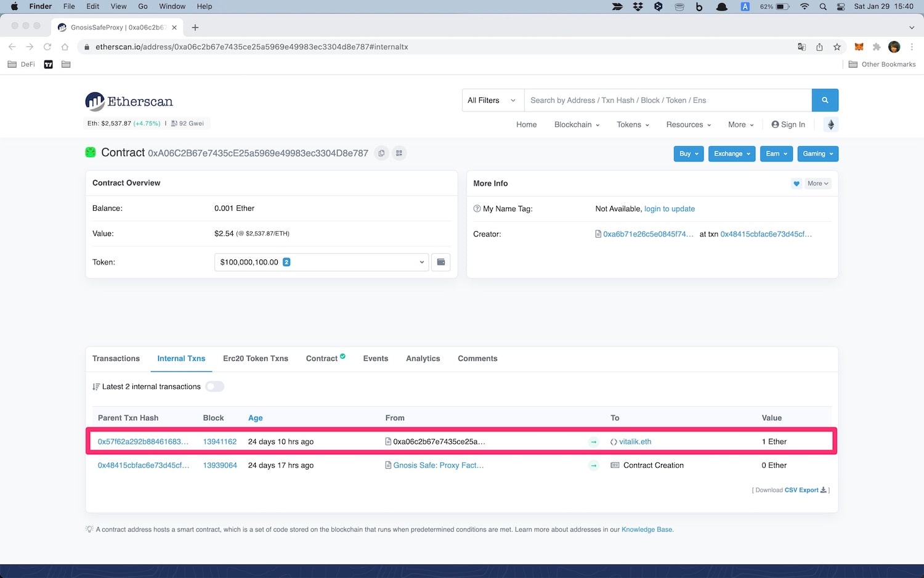Viewport: 924px width, 578px height.
Task: Open translate page icon
Action: point(801,47)
